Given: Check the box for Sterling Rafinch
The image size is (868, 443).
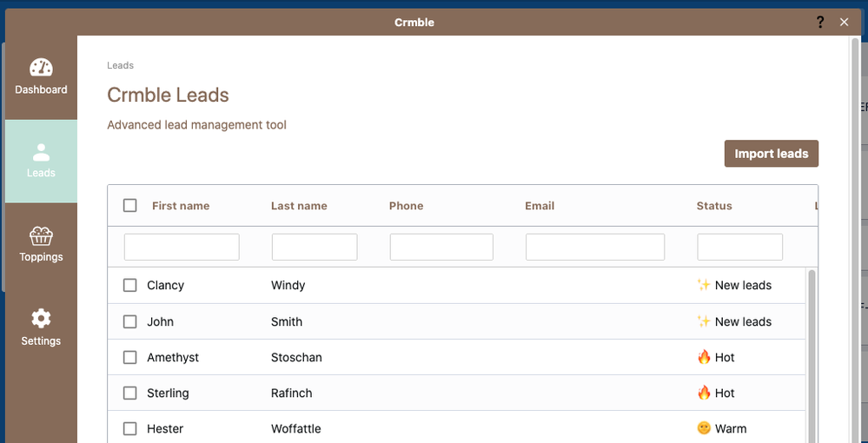Looking at the screenshot, I should point(130,393).
